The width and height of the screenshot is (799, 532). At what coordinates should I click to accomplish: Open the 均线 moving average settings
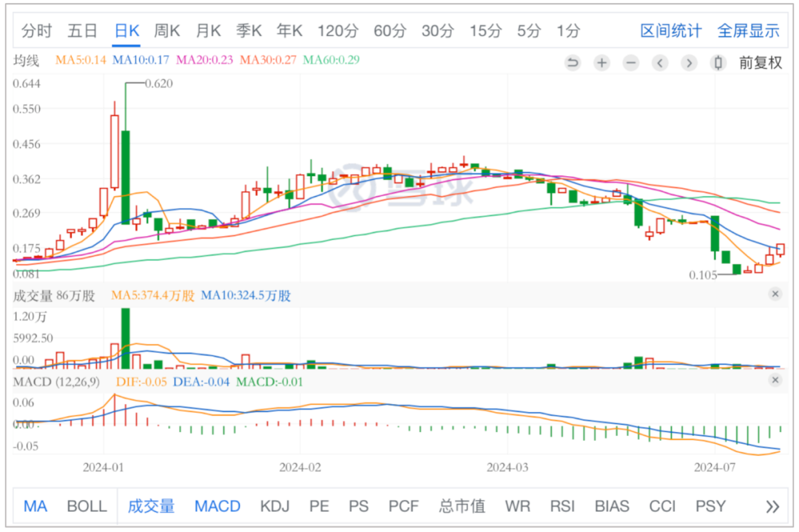point(26,60)
